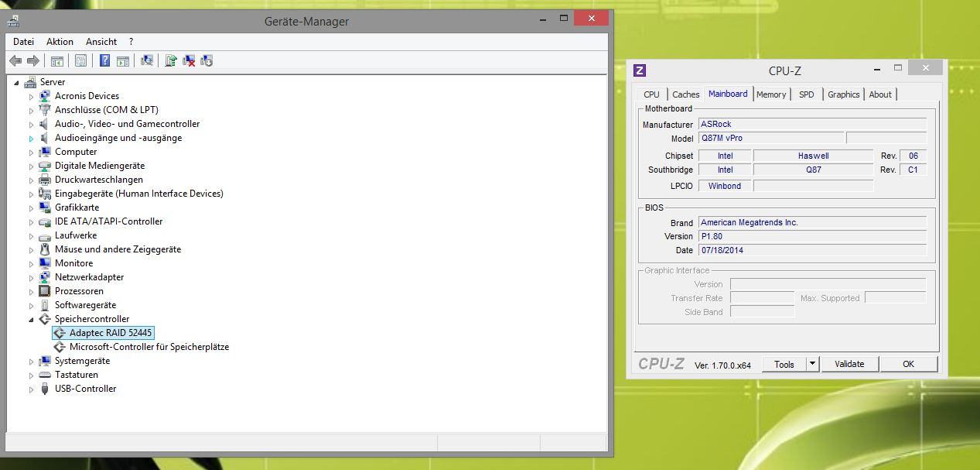
Task: Click the purple CPU-Z title bar icon
Action: tap(640, 70)
